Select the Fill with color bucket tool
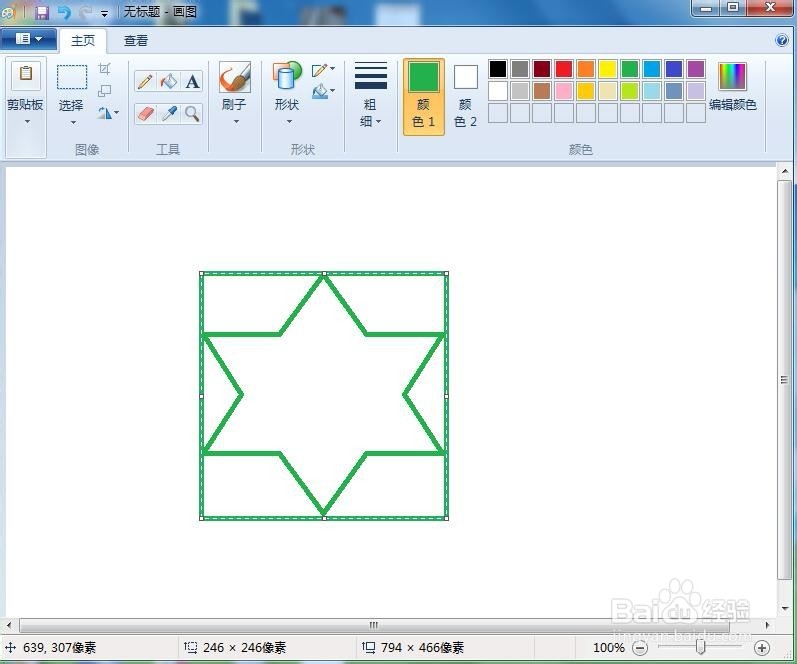797x664 pixels. [x=169, y=81]
